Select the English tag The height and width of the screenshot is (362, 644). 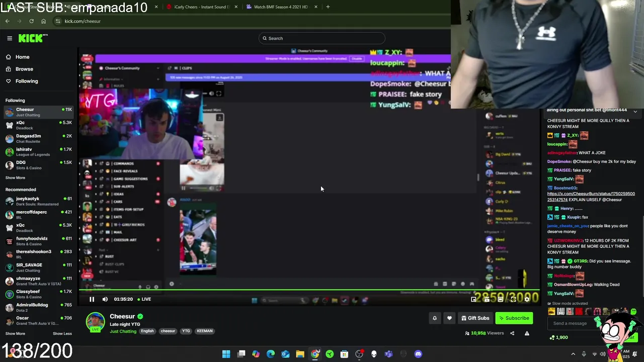[x=147, y=331]
